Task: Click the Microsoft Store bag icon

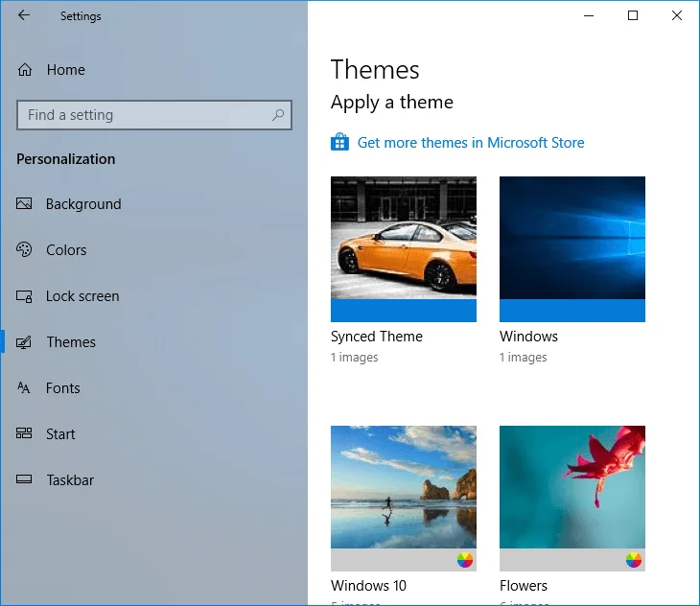Action: coord(339,142)
